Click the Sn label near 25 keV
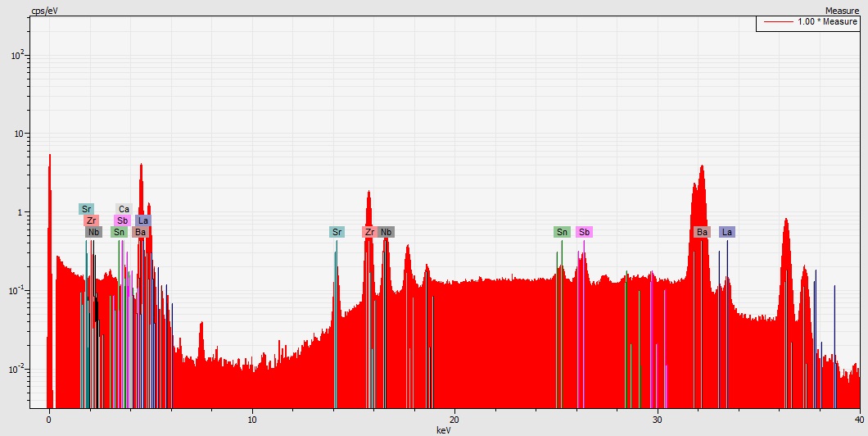Image resolution: width=868 pixels, height=436 pixels. pyautogui.click(x=562, y=232)
